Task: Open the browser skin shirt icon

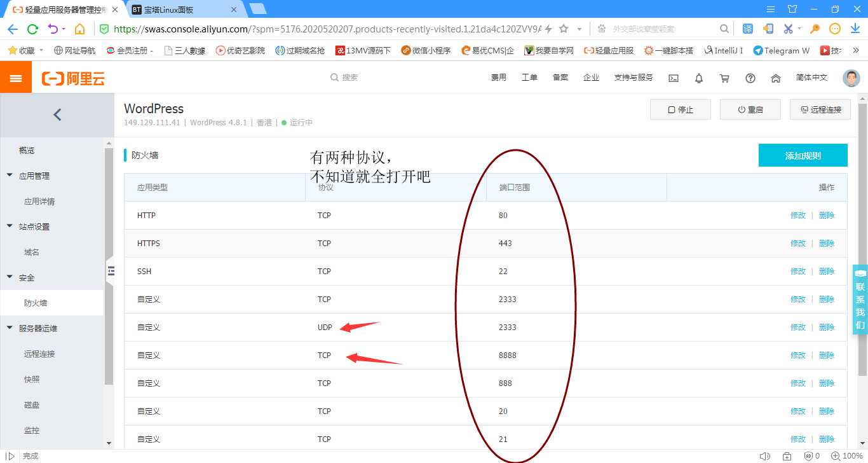Action: tap(792, 8)
